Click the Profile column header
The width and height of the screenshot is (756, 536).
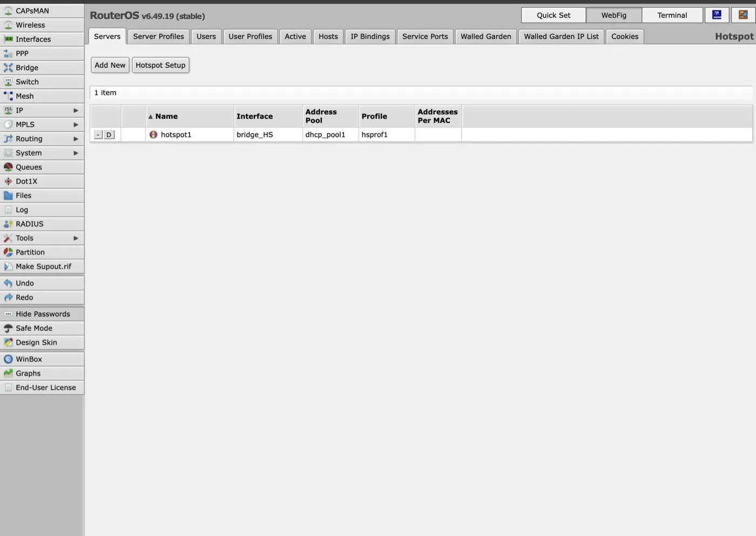[387, 116]
